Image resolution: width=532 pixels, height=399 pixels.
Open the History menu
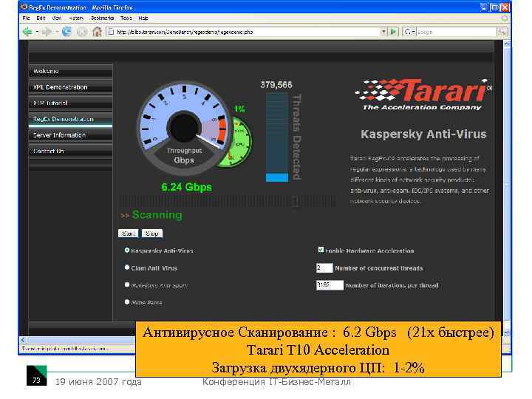[x=76, y=18]
